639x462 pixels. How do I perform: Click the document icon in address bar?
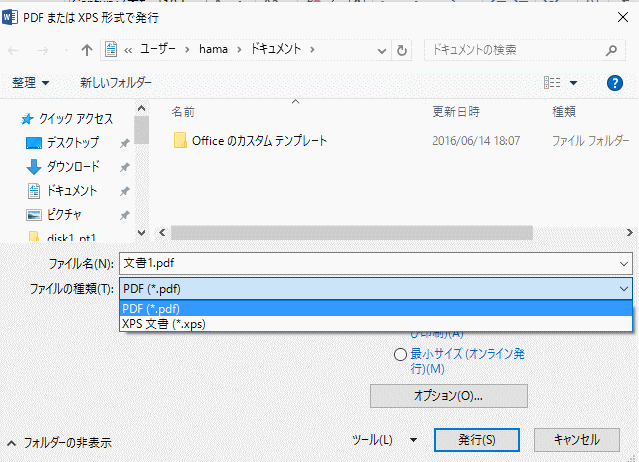coord(111,50)
